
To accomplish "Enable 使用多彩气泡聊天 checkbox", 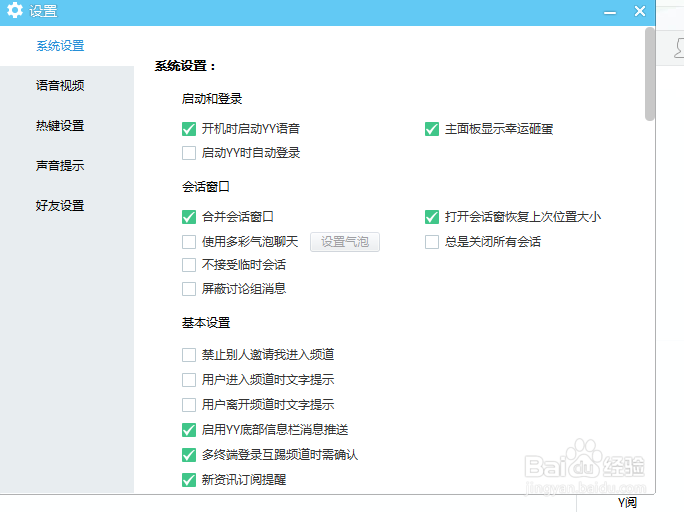I will tap(189, 242).
